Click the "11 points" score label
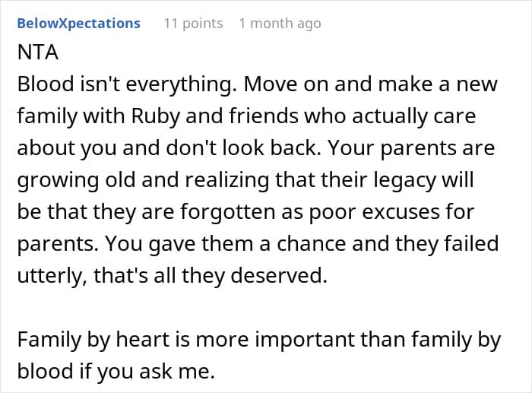532x393 pixels. coord(193,24)
